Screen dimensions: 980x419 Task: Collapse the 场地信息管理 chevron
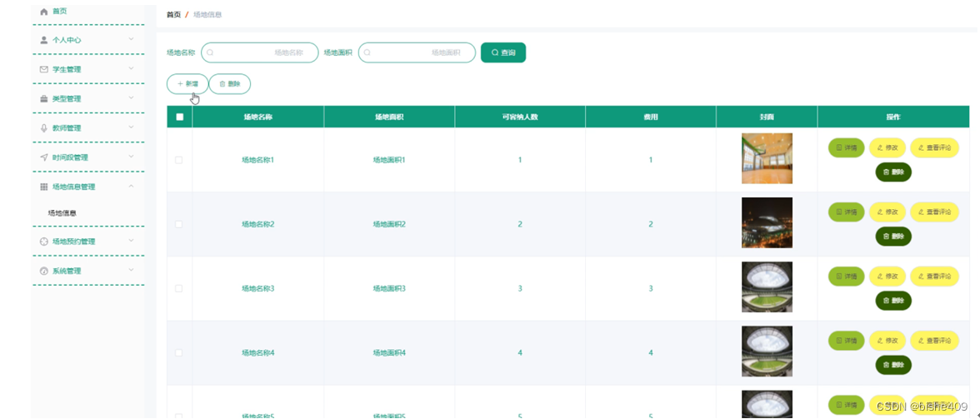tap(132, 186)
